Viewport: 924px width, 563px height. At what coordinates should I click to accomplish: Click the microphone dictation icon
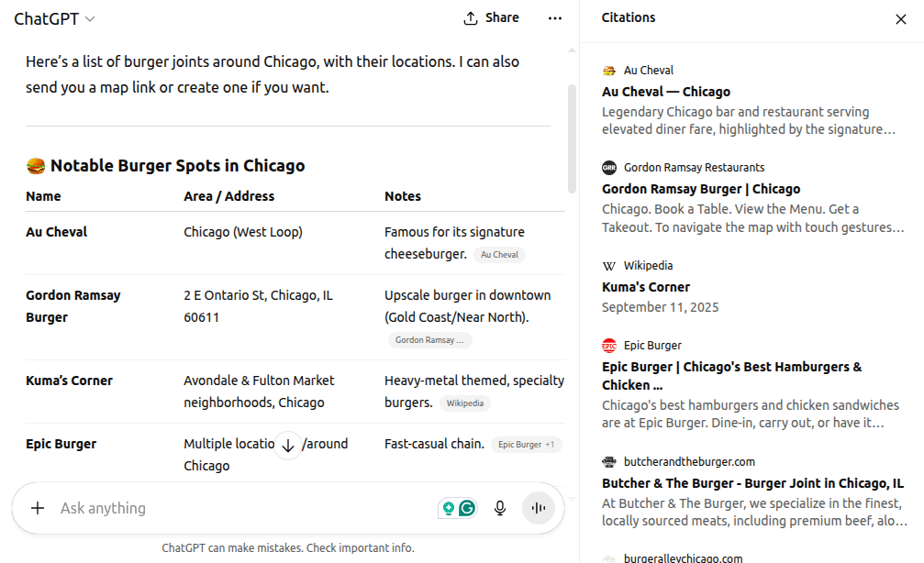pyautogui.click(x=500, y=507)
